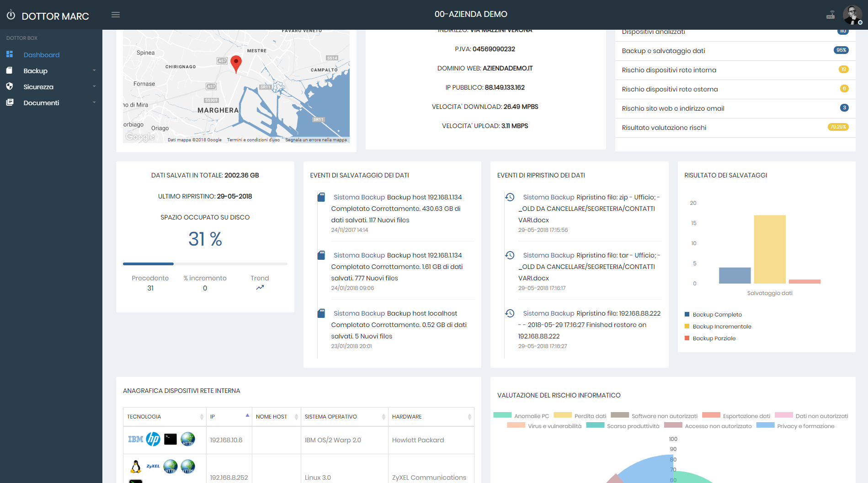
Task: Toggle Privacy e formazione legend
Action: tap(795, 426)
